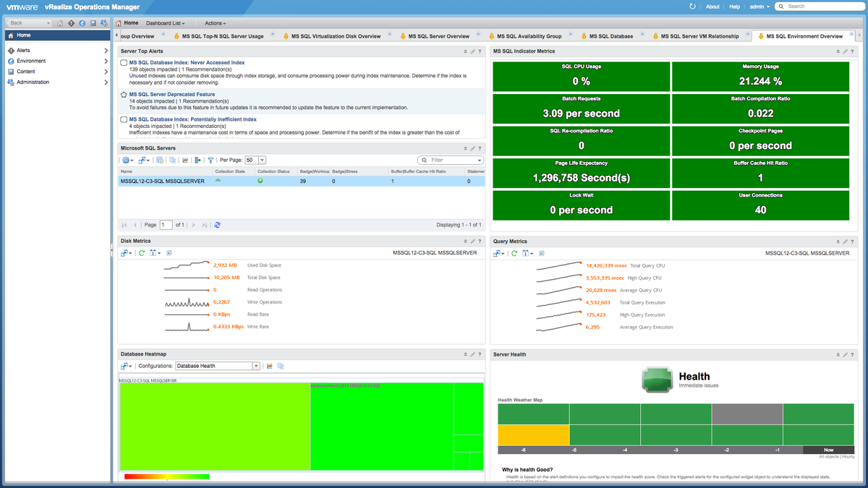
Task: Open the Back history dropdown
Action: [48, 23]
